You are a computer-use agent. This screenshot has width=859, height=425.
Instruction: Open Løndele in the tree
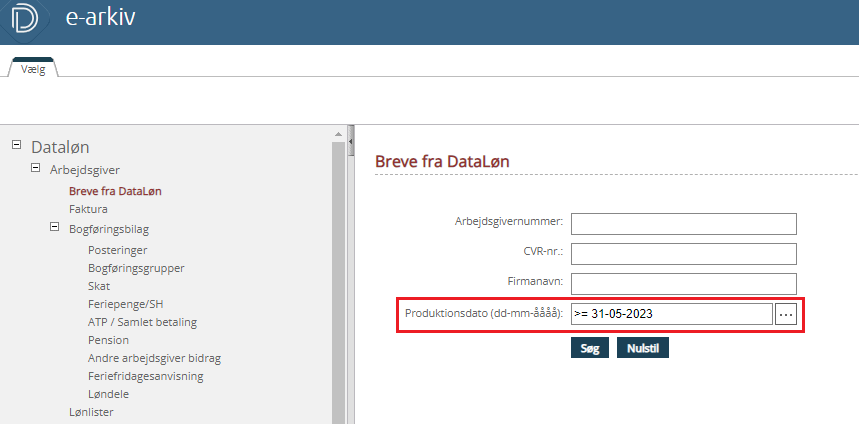108,394
